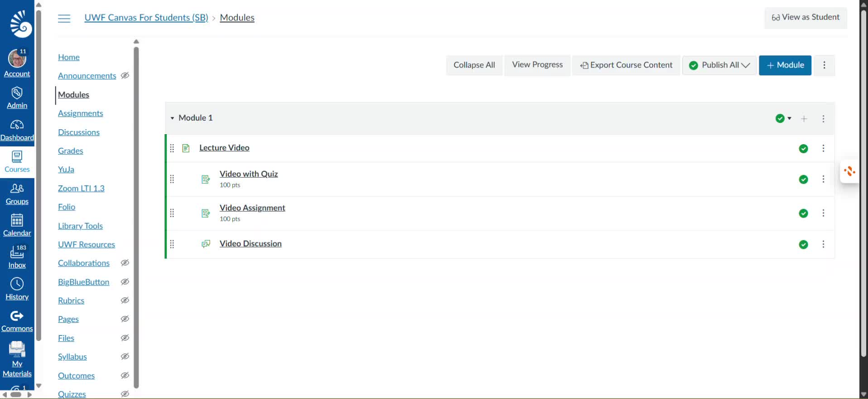Select Grades in the course menu
868x399 pixels.
[70, 151]
